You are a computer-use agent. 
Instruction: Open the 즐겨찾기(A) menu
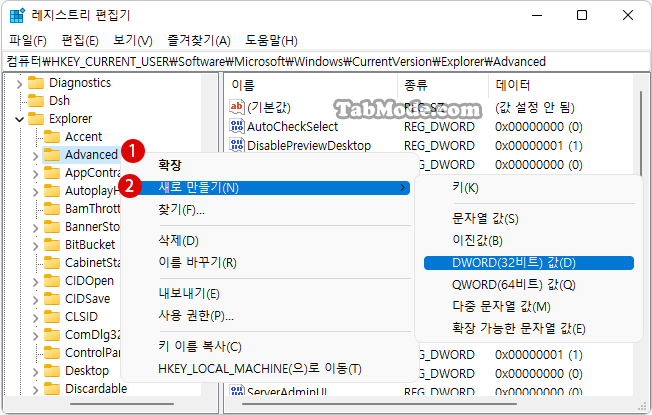click(x=199, y=41)
